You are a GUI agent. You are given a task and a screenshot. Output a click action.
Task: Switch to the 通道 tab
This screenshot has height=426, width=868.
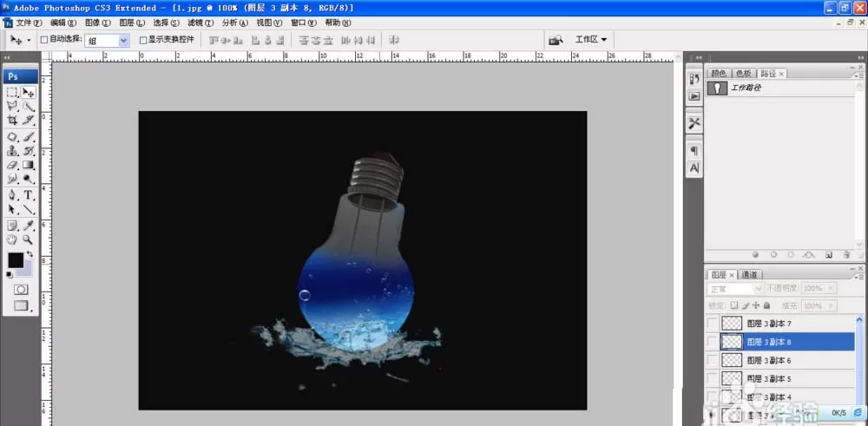750,274
